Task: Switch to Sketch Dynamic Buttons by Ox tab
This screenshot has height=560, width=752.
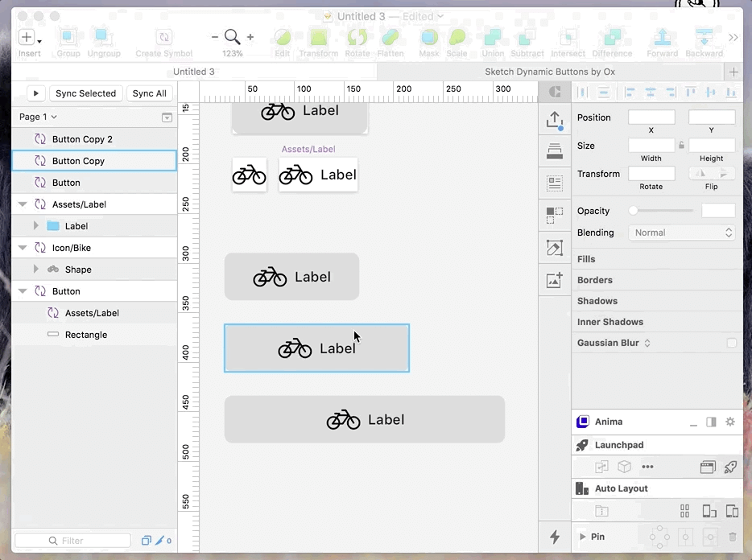Action: pos(550,72)
